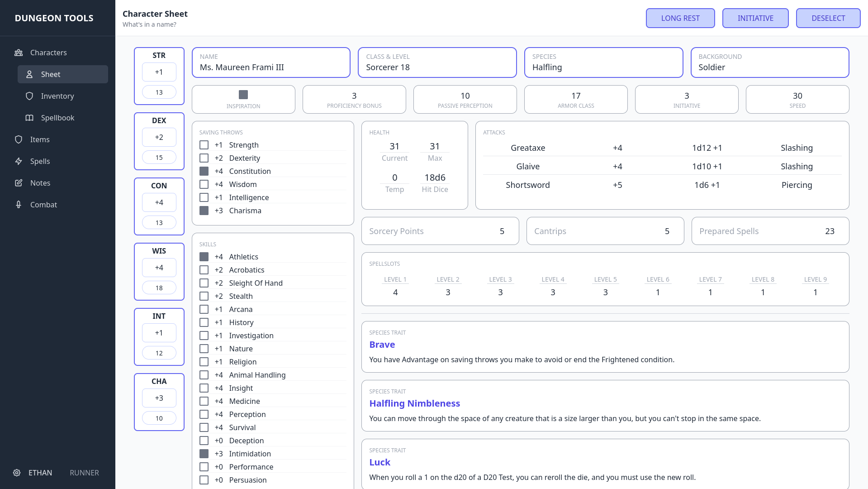Click the settings gear next to ETHAN

coord(17,473)
